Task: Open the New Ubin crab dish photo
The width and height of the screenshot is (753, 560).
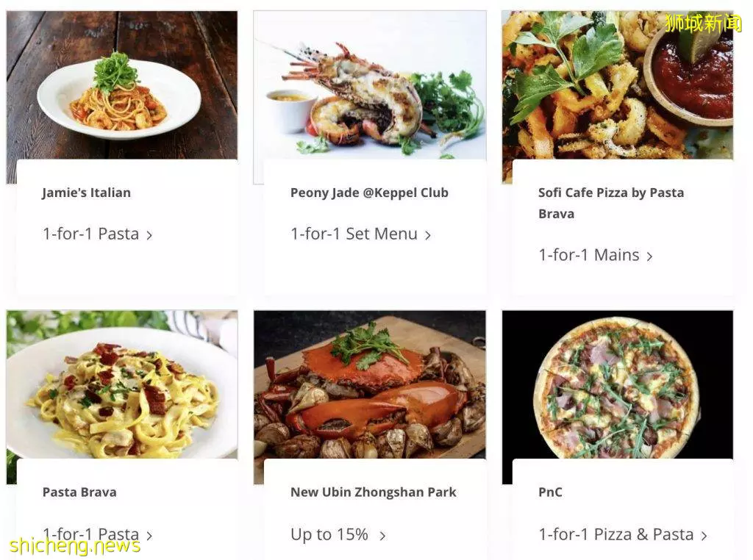Action: pyautogui.click(x=370, y=384)
